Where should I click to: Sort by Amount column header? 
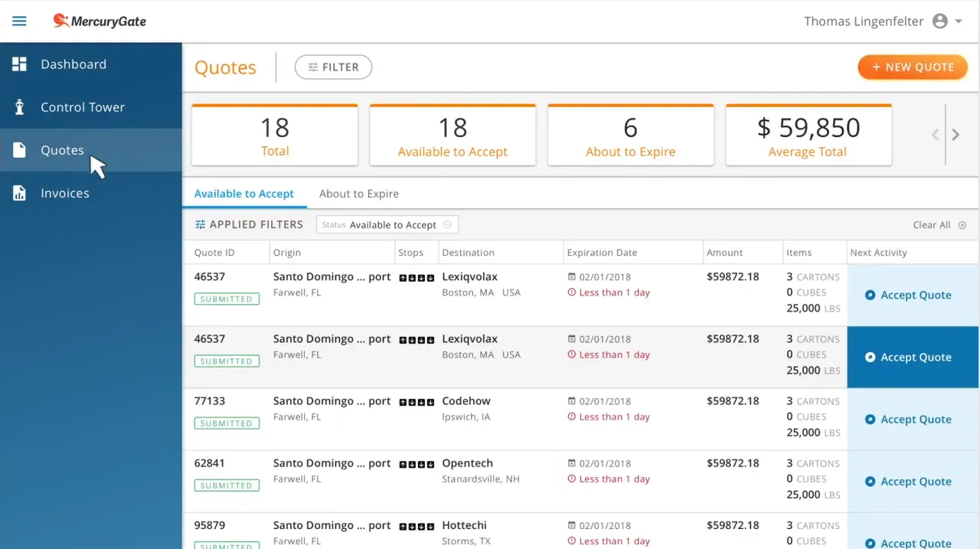725,253
